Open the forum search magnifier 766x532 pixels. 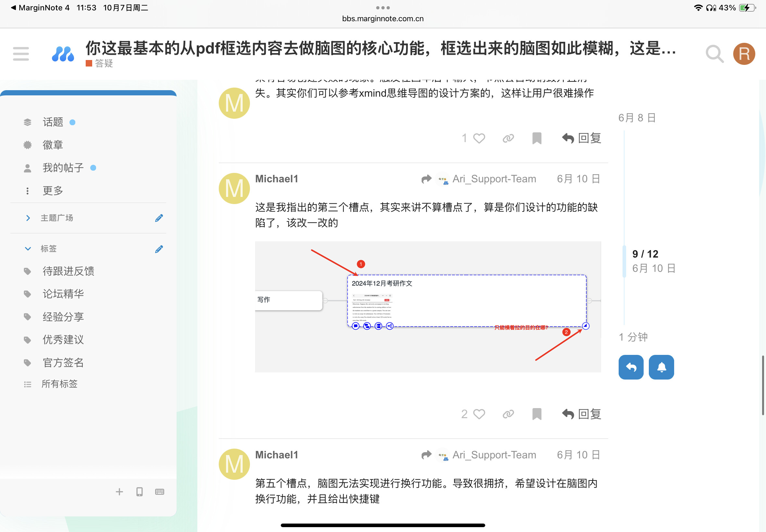[x=714, y=54]
